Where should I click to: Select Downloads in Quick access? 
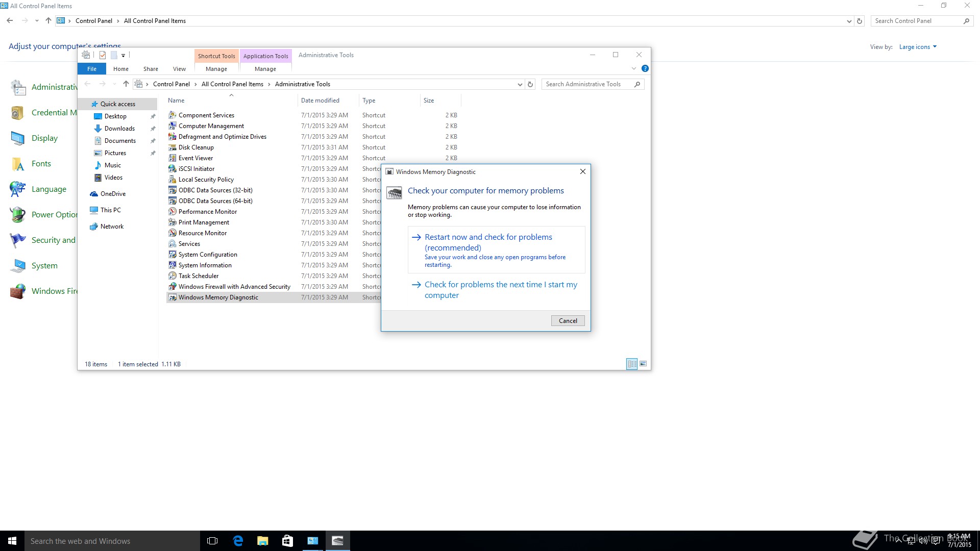click(x=119, y=129)
